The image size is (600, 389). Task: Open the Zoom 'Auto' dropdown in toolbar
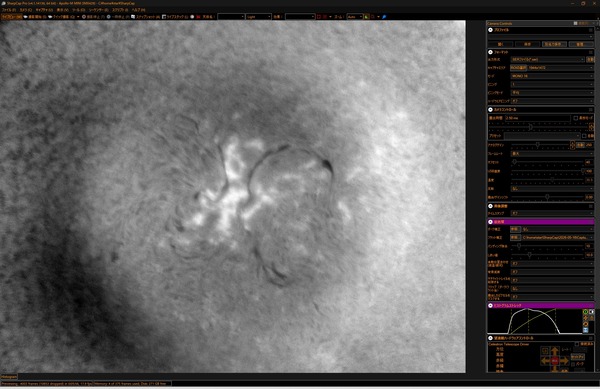[x=355, y=17]
